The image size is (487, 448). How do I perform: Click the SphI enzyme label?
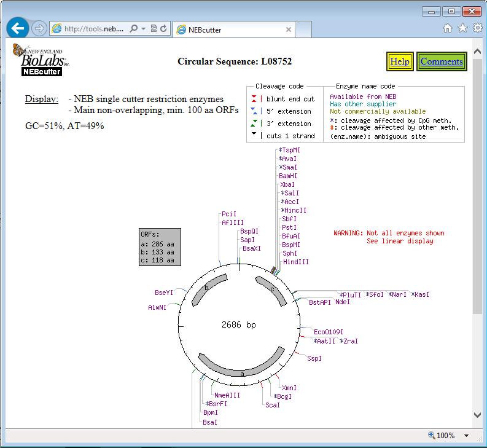(290, 253)
